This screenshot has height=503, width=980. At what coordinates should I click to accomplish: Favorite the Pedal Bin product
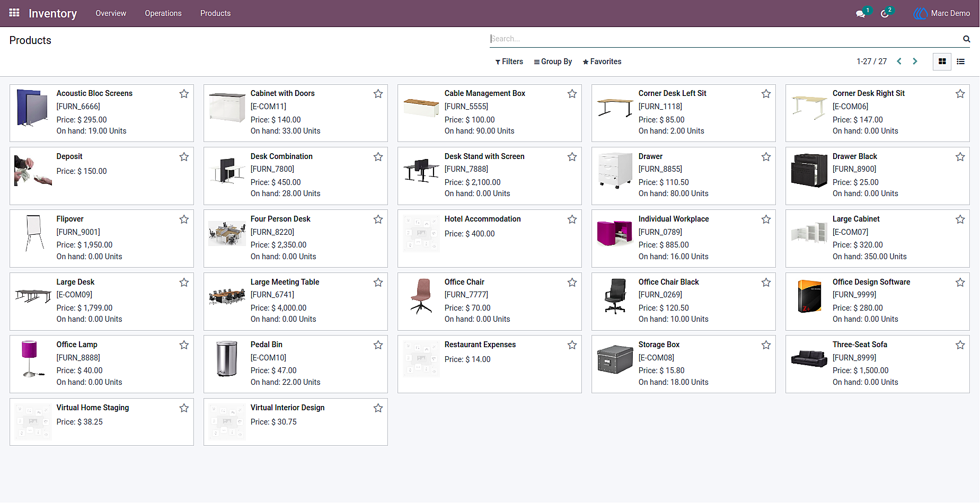(378, 345)
